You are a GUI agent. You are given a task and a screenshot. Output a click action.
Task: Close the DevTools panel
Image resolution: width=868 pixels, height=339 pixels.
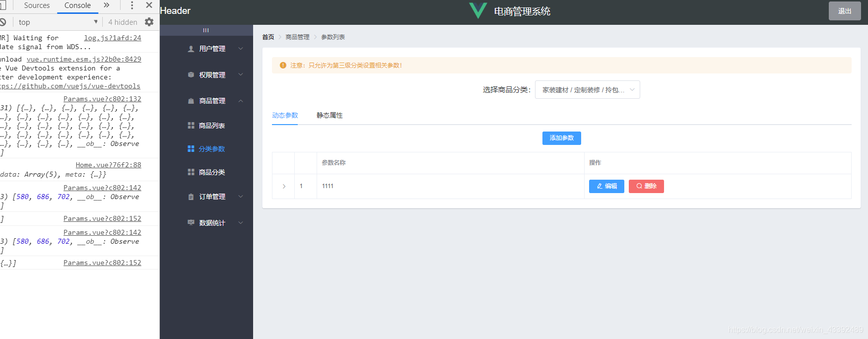click(x=149, y=5)
